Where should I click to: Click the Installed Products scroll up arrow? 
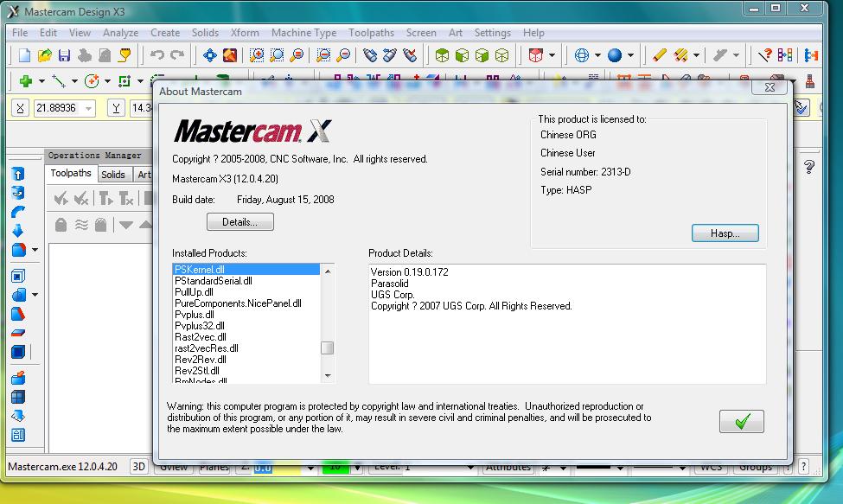pyautogui.click(x=328, y=271)
